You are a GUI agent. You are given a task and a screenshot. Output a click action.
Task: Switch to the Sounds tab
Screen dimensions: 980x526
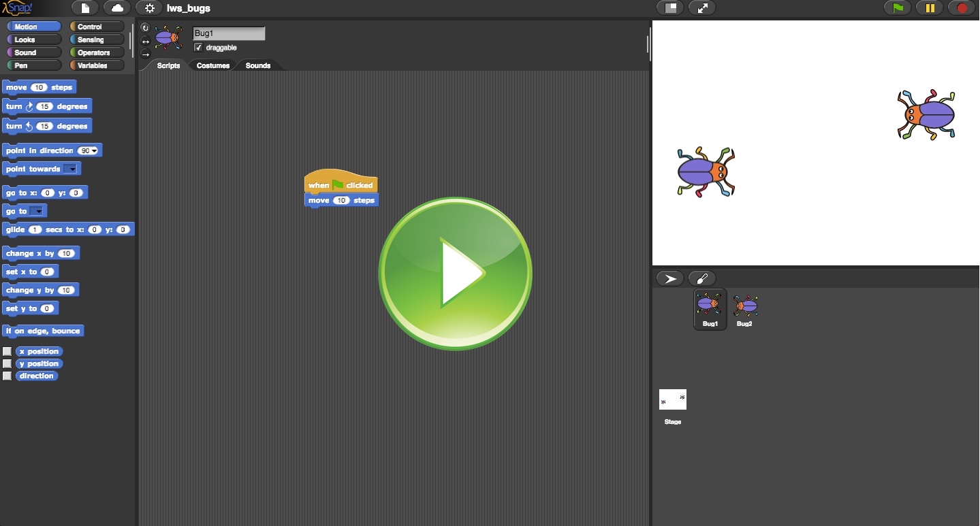(257, 65)
